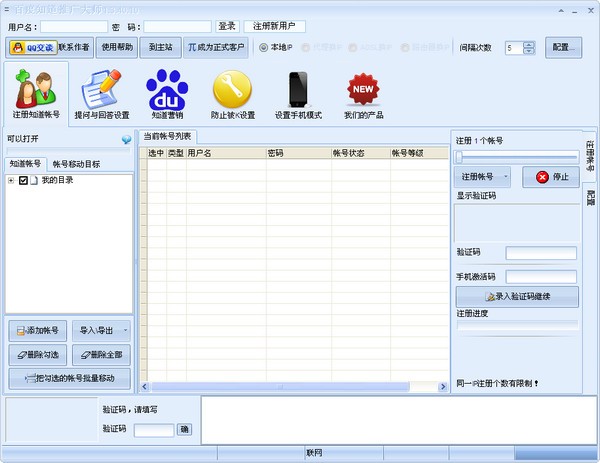The width and height of the screenshot is (600, 463).
Task: Open the 注册知道帐号 account registration module
Action: click(x=35, y=97)
